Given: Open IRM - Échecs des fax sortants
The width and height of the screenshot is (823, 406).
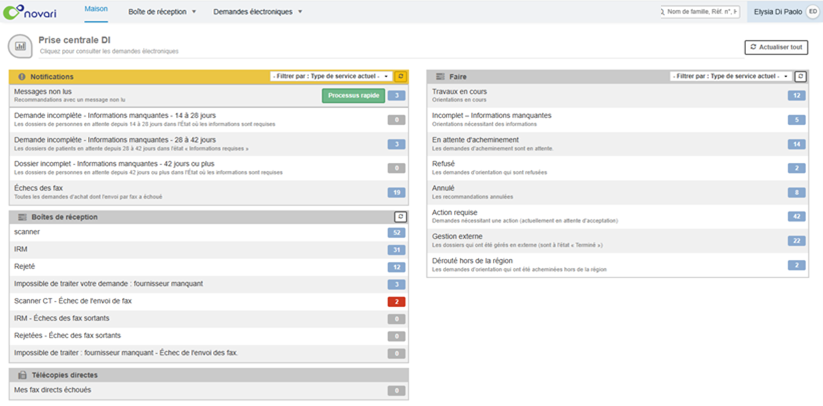Looking at the screenshot, I should coord(208,319).
